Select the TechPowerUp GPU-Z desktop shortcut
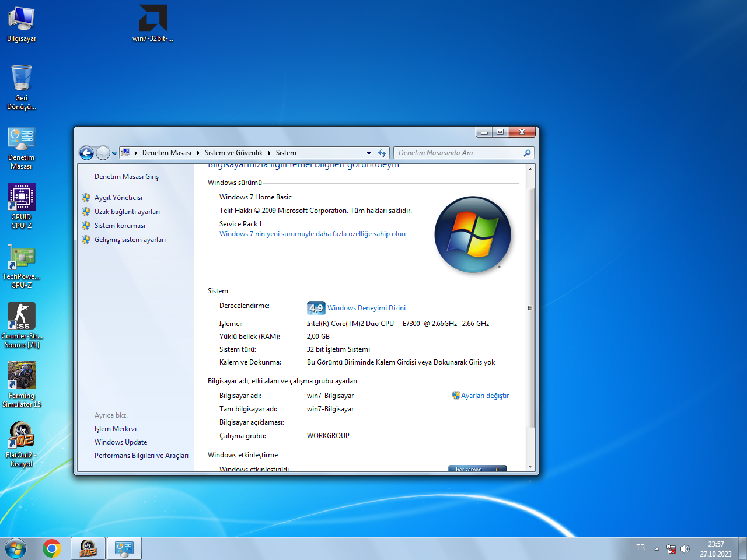 (x=22, y=266)
